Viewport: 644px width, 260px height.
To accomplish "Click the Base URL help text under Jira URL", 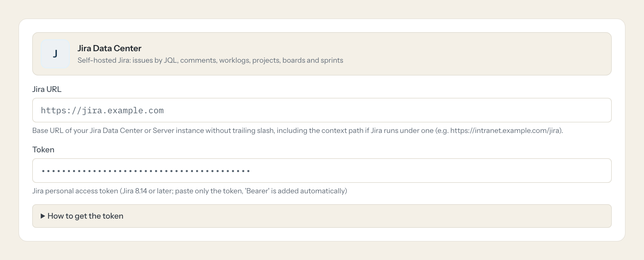I will pos(297,131).
